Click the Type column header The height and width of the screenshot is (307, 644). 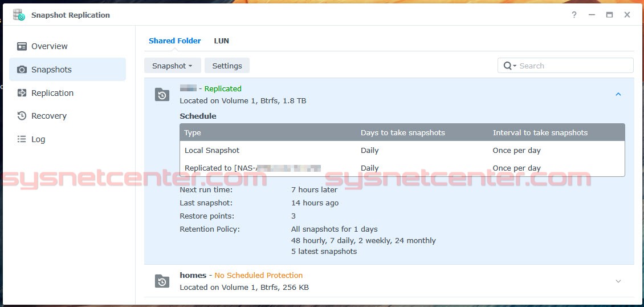coord(192,133)
